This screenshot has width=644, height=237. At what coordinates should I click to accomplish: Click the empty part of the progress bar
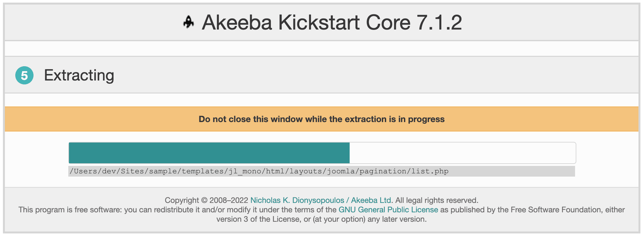tap(462, 153)
